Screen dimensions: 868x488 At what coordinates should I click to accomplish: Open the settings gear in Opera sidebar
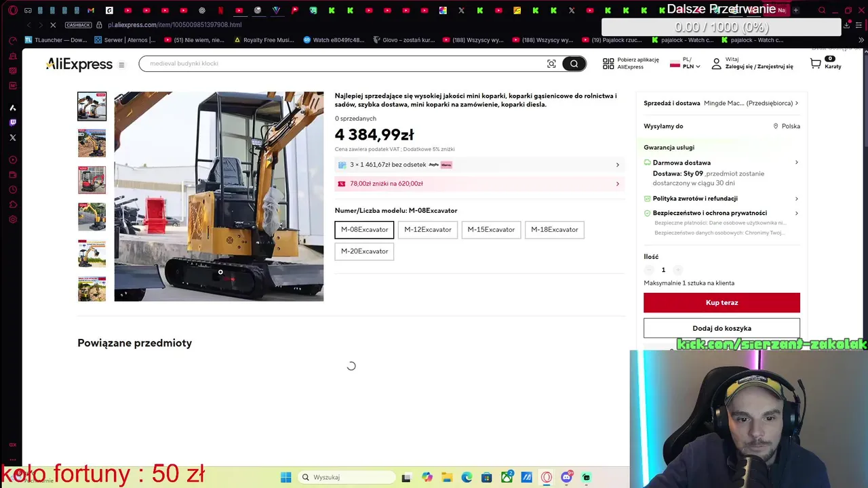point(12,220)
